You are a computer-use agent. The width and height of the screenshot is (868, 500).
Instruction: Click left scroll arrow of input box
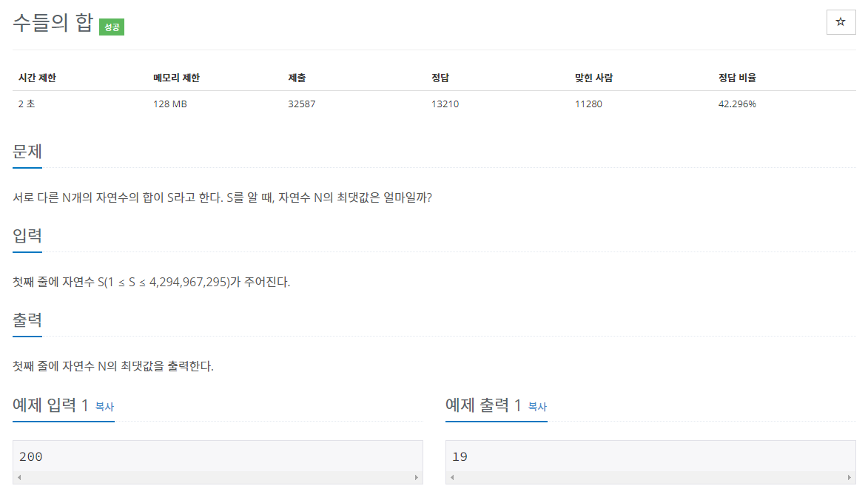19,477
